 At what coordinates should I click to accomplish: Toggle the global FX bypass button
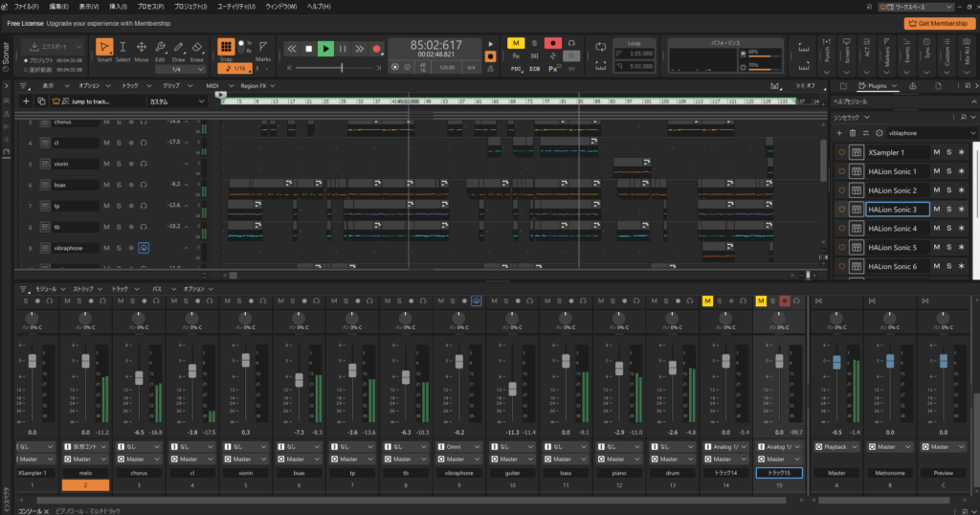[516, 56]
